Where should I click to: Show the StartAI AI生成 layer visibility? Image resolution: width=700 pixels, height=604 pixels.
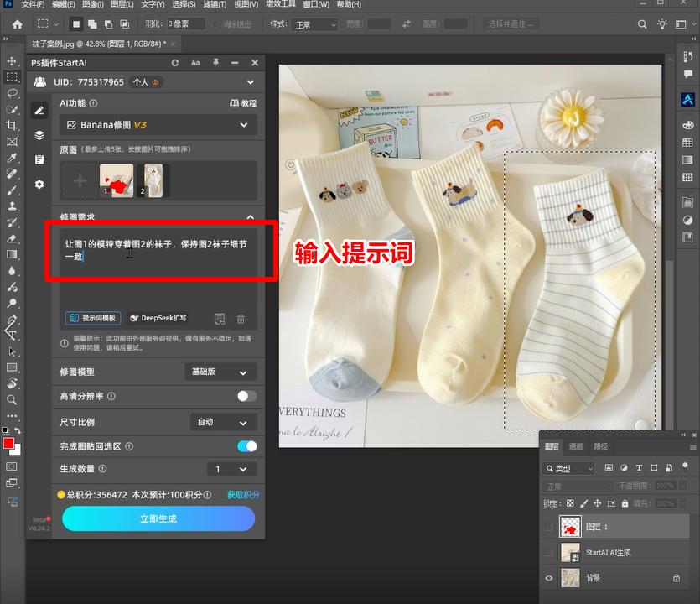click(548, 553)
